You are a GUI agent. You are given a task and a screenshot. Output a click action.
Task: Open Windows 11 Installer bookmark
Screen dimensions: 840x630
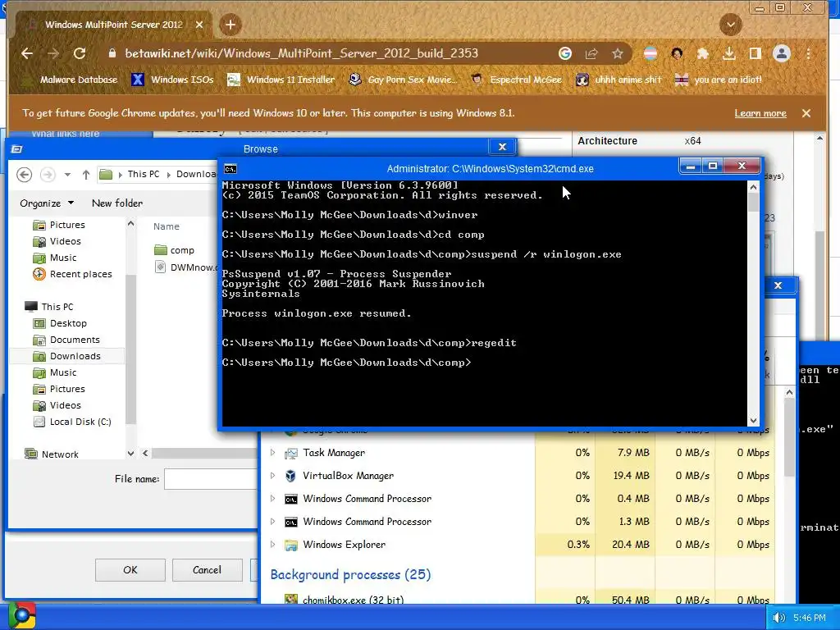[x=281, y=80]
